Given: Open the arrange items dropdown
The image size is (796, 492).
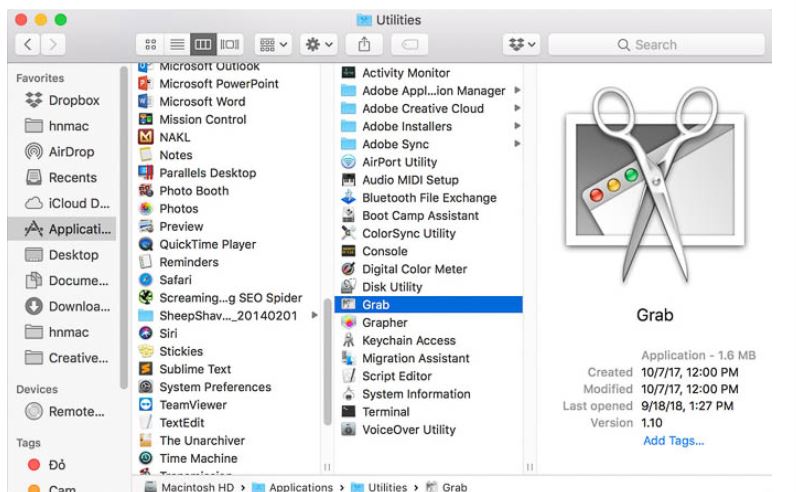Looking at the screenshot, I should pos(273,45).
